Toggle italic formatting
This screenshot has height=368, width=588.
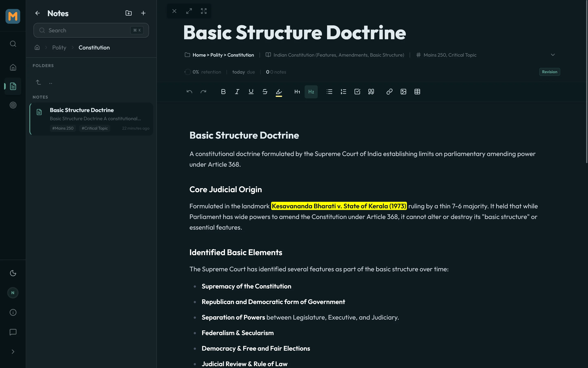(x=237, y=92)
